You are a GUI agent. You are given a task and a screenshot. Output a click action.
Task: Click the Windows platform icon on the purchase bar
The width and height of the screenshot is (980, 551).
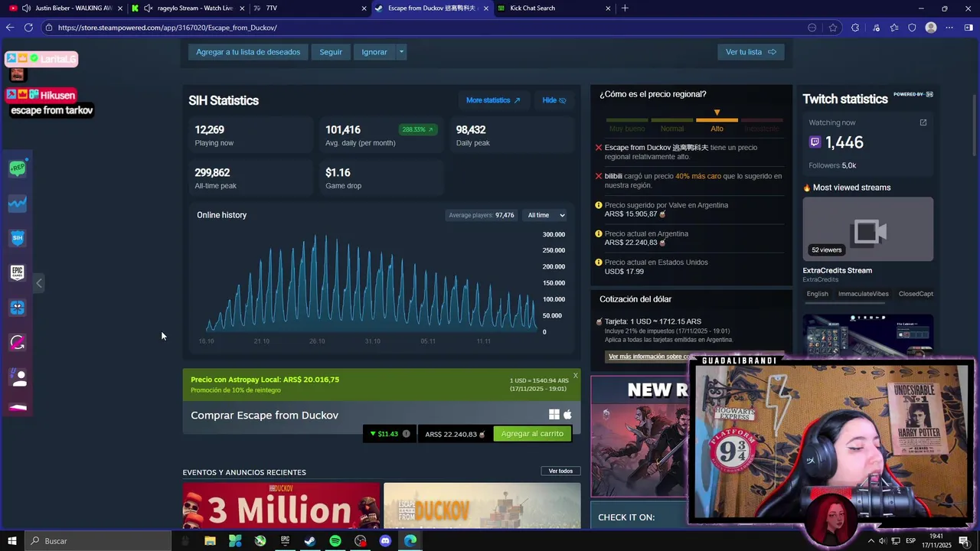pos(554,415)
